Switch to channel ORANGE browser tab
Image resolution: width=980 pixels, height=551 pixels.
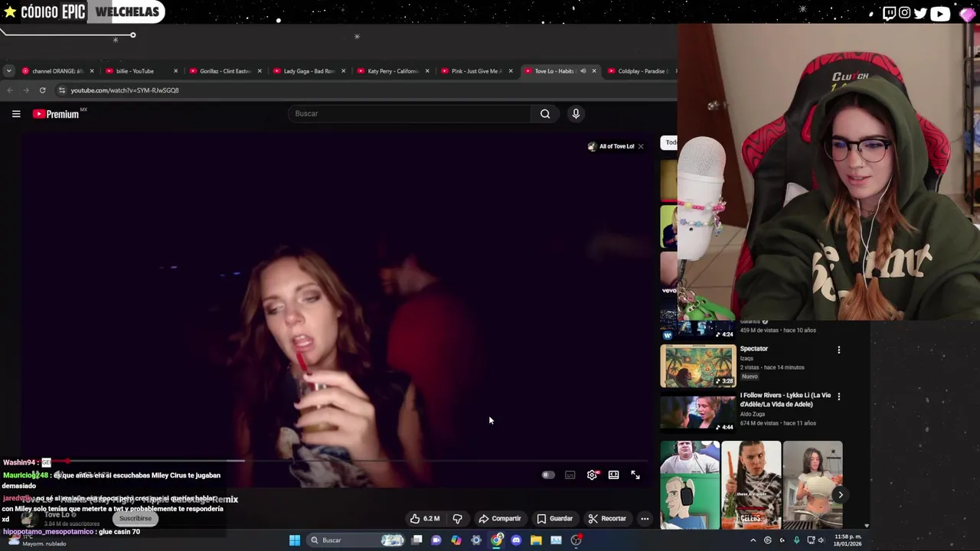pos(57,71)
